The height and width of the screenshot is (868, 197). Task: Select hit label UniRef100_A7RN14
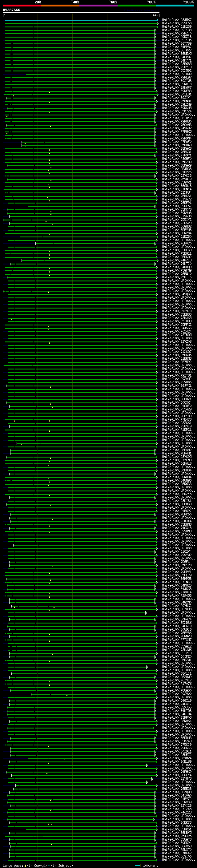click(177, 189)
